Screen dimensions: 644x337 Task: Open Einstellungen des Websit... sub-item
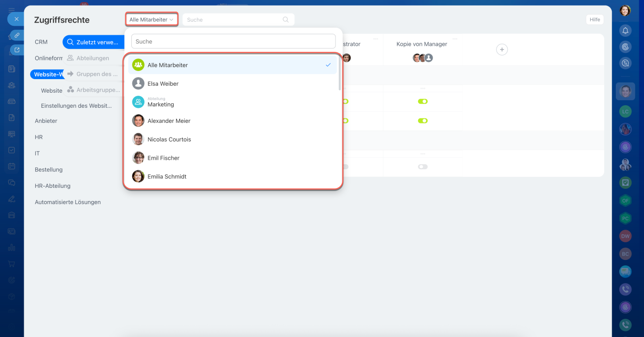[x=76, y=106]
